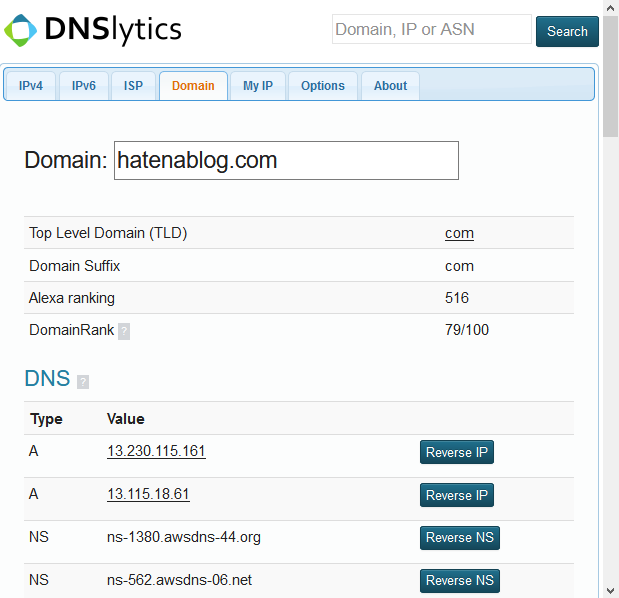Click the Search button
619x598 pixels.
(567, 31)
